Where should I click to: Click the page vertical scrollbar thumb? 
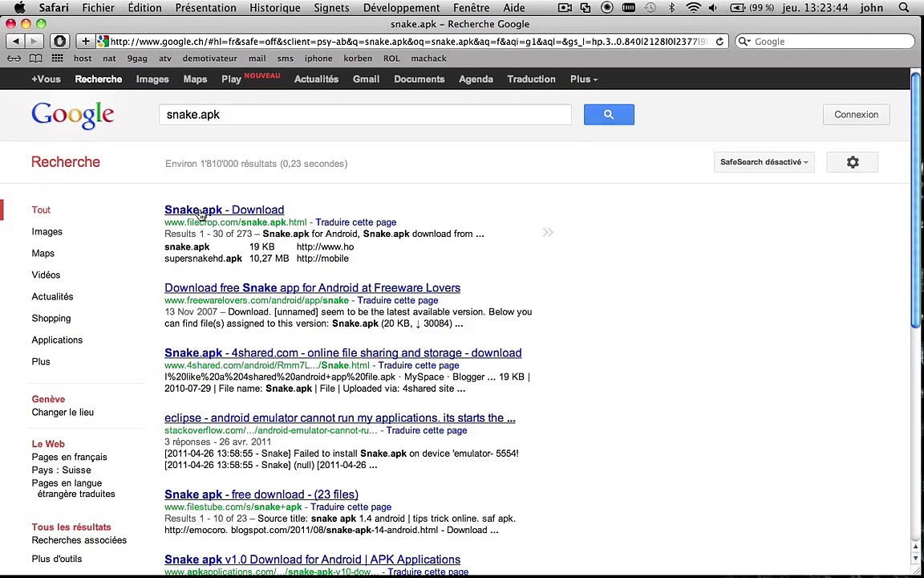pos(915,201)
